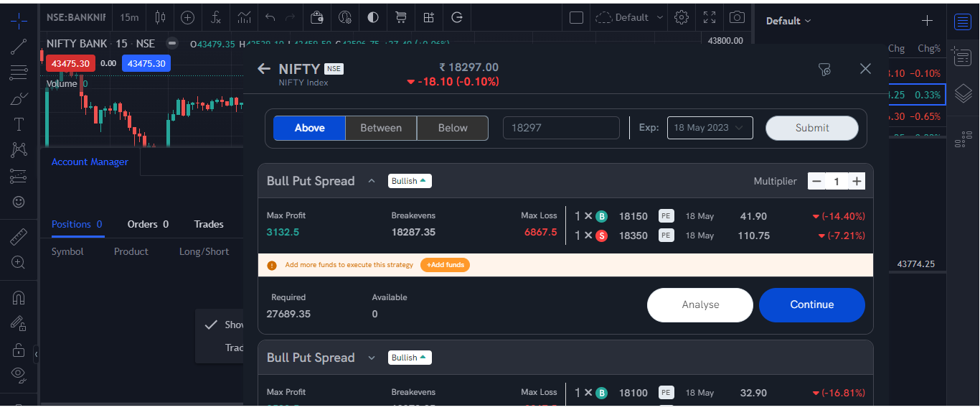Select the Above outlook option
This screenshot has height=410, width=980.
coord(309,128)
